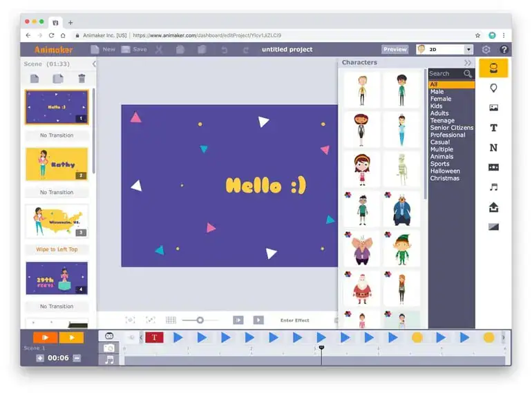Toggle the grid view icon below canvas

[171, 320]
